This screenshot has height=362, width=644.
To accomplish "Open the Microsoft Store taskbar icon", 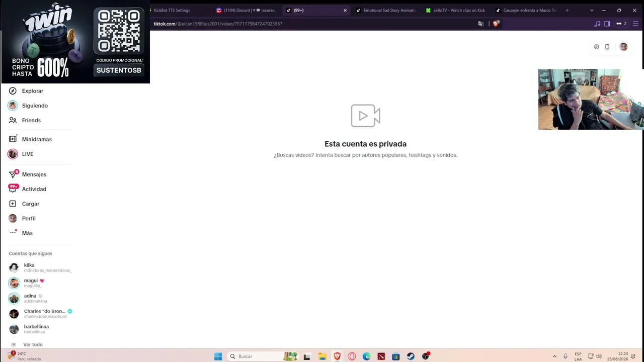I will 396,356.
